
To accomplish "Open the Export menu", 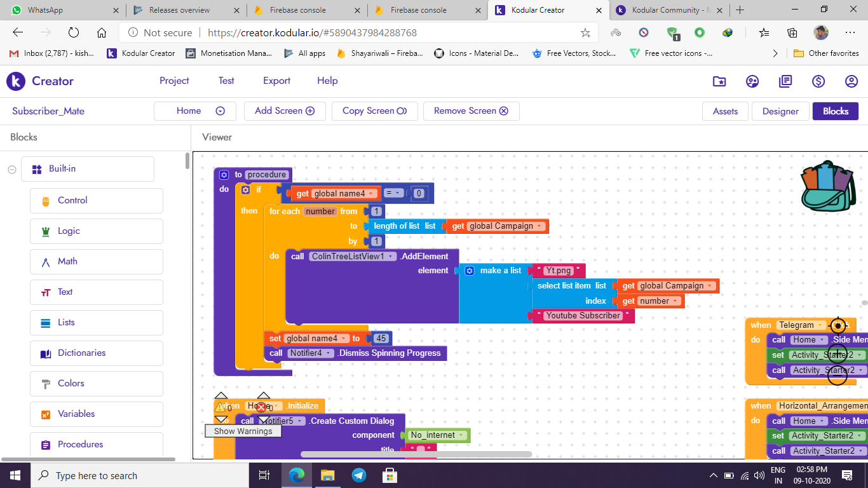I will click(x=276, y=81).
